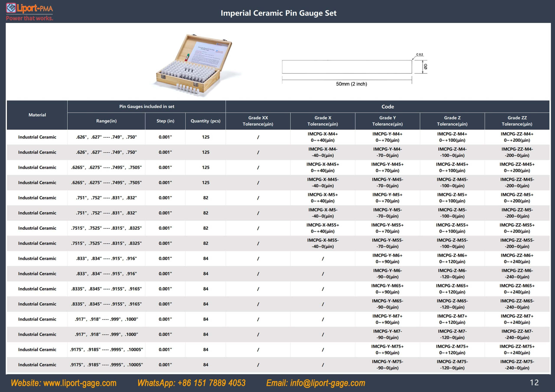This screenshot has width=555, height=392.
Task: Click the Step (in) column header
Action: tap(165, 121)
